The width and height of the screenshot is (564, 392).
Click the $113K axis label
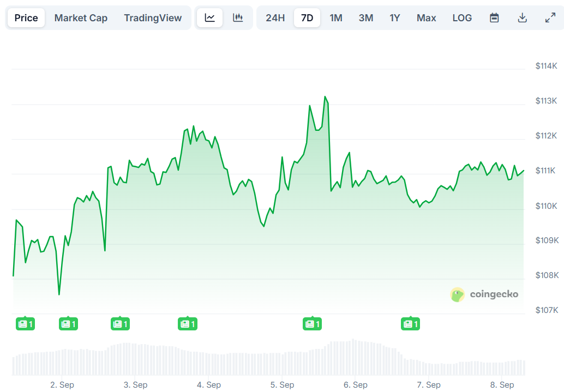pyautogui.click(x=546, y=101)
